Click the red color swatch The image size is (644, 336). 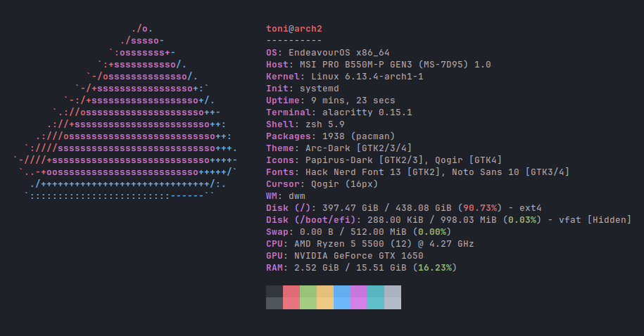[291, 297]
